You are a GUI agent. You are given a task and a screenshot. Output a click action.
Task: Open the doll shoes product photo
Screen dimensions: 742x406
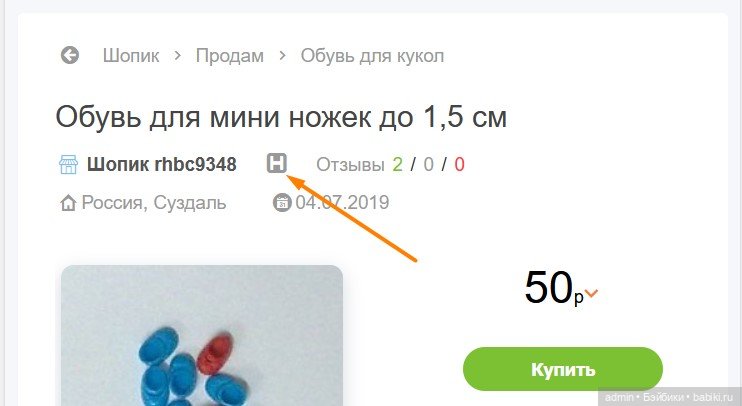pos(202,335)
